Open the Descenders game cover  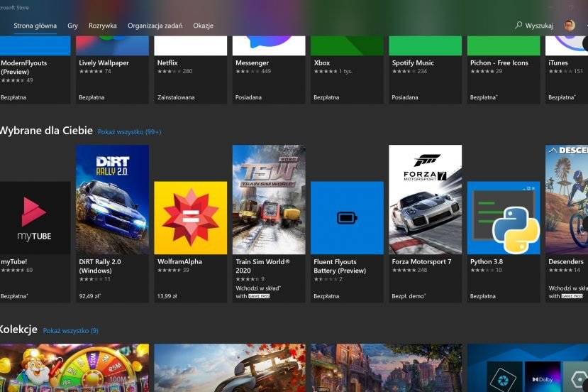[567, 200]
